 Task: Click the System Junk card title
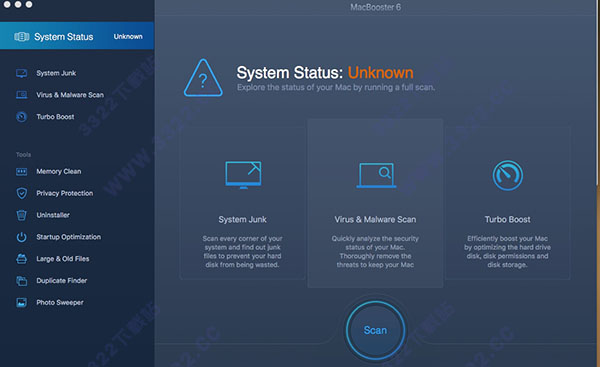[x=243, y=220]
